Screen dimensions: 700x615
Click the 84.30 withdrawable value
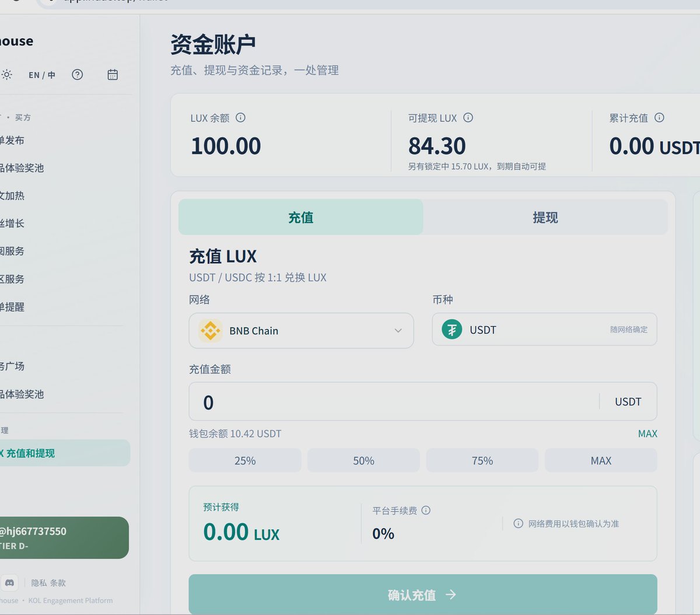[x=437, y=146]
